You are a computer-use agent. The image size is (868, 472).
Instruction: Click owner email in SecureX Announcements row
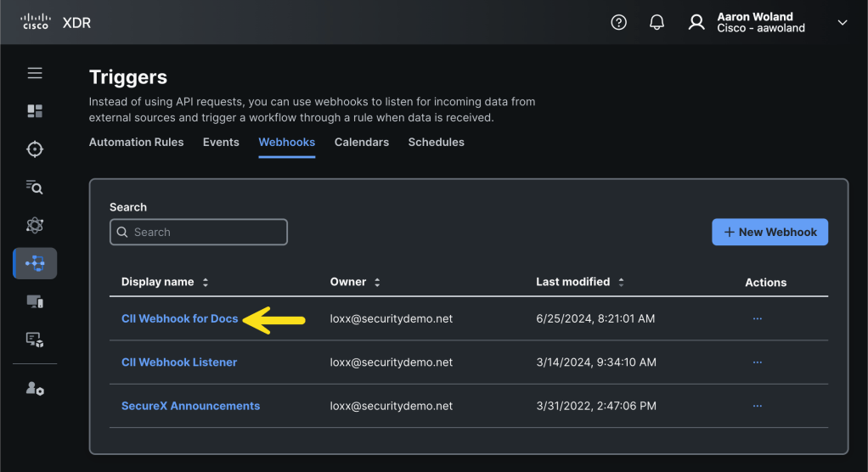(x=392, y=406)
